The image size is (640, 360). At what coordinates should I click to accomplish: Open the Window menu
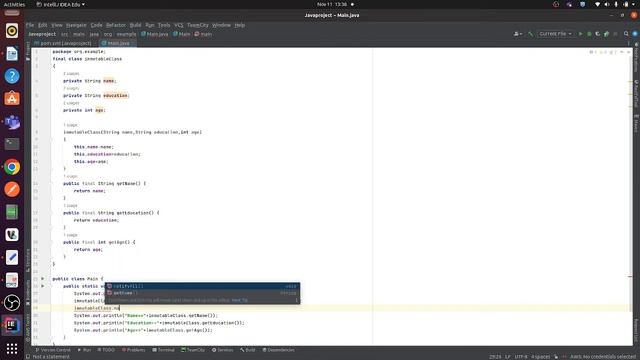[221, 25]
